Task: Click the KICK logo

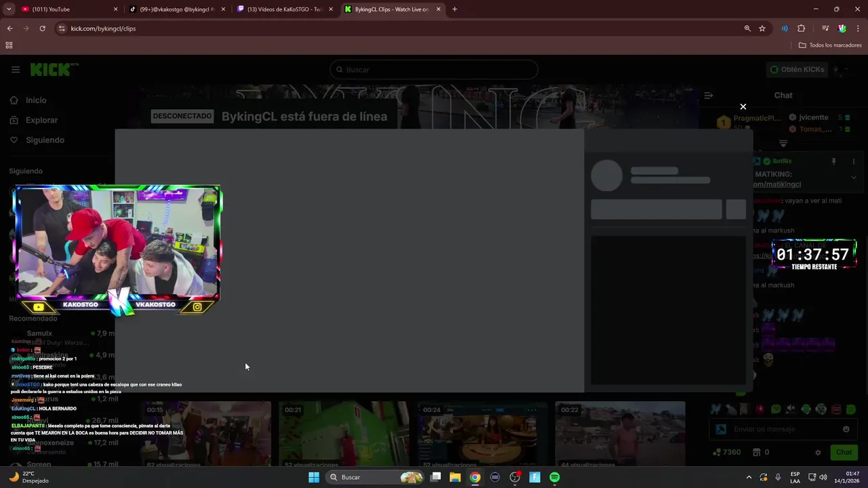Action: tap(54, 69)
